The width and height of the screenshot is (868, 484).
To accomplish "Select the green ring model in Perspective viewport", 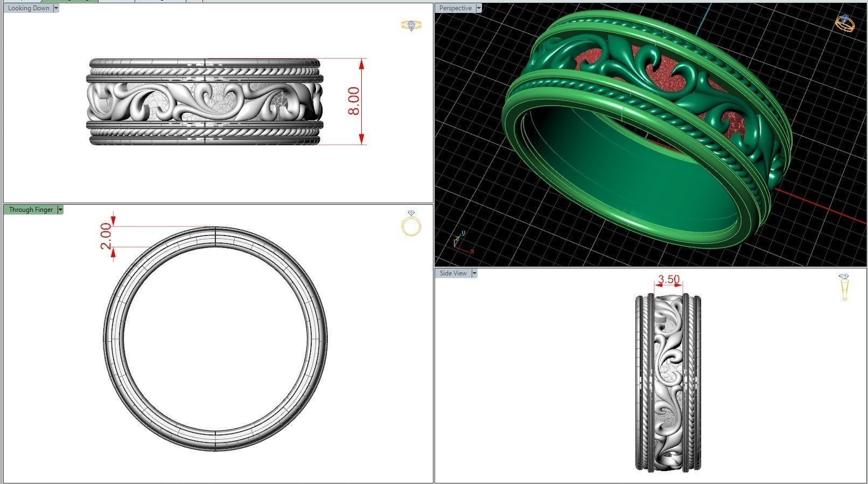I will coord(646,129).
